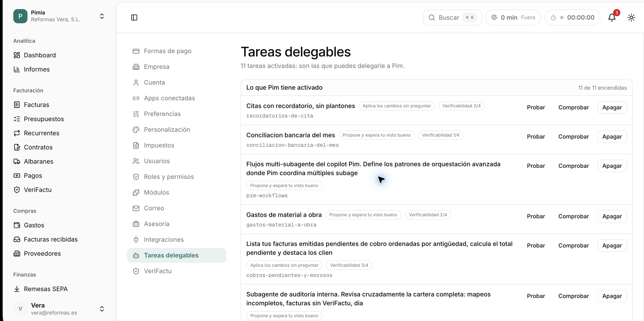
Task: Click the Tareas delegables robot icon
Action: click(136, 255)
